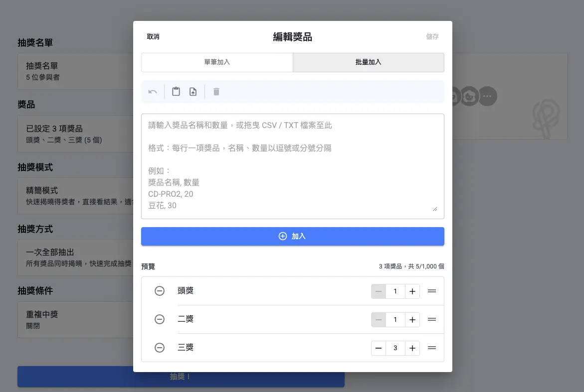The height and width of the screenshot is (392, 584).
Task: Remove 二獎 using its minus circle icon
Action: 159,319
